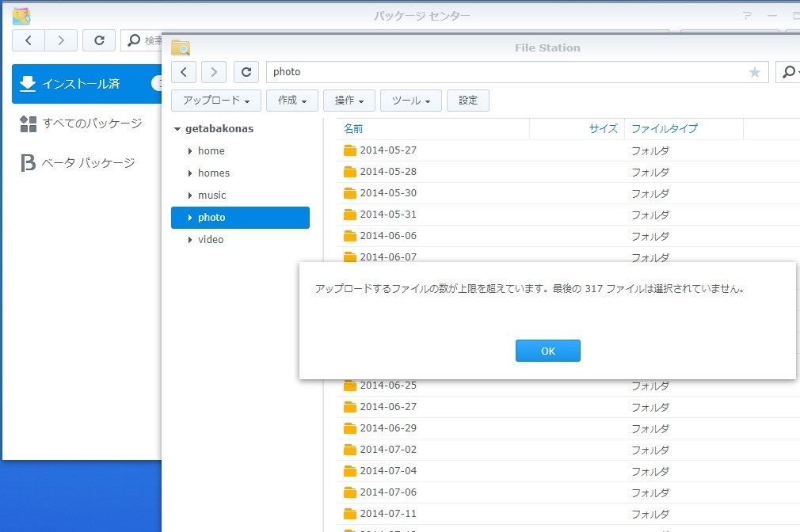Screen dimensions: 800x532
Task: Open the DSM main menu icon top-left
Action: (x=21, y=15)
